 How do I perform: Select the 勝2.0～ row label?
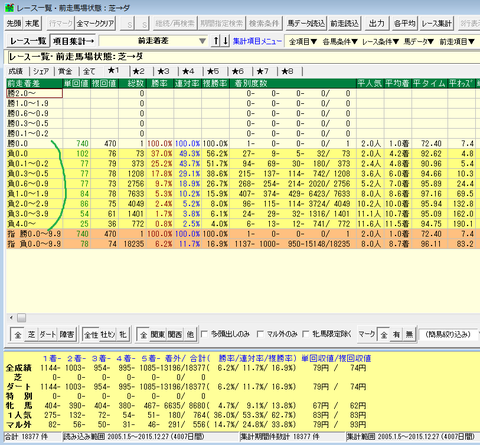(34, 93)
